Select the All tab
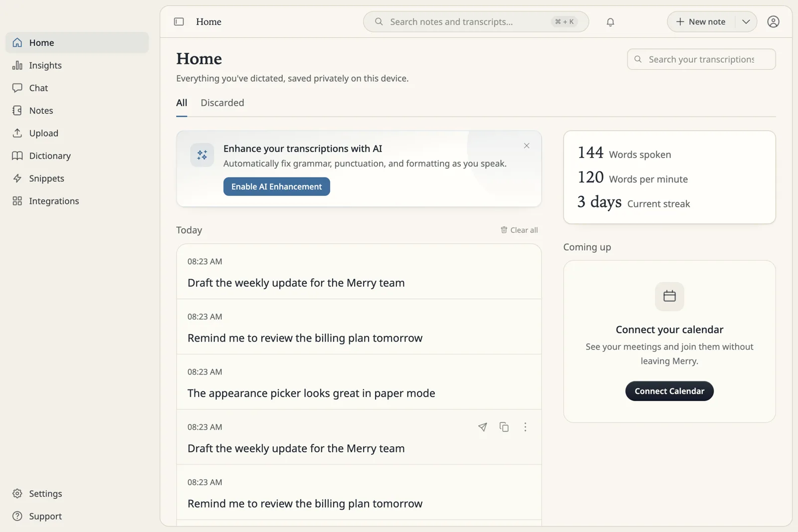The height and width of the screenshot is (532, 798). [x=182, y=103]
